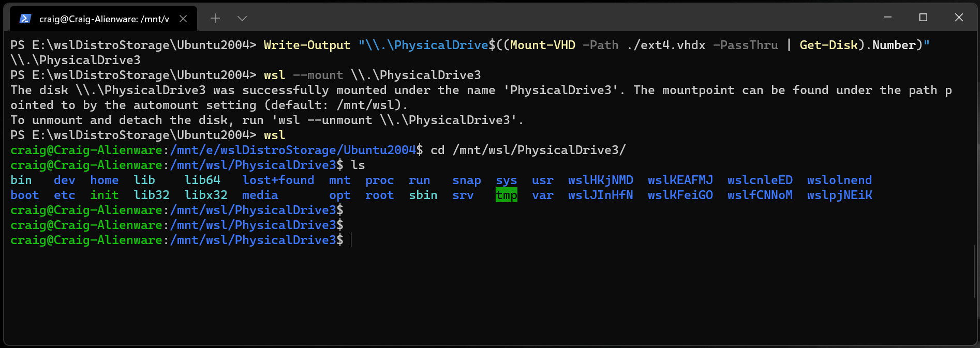
Task: Open a new terminal tab with plus
Action: [x=215, y=19]
